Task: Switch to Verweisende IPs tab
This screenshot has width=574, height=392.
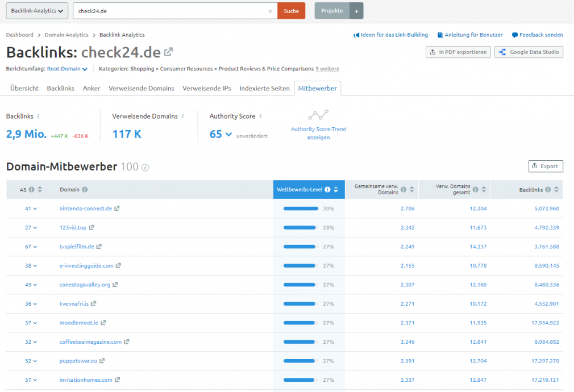Action: click(x=207, y=88)
